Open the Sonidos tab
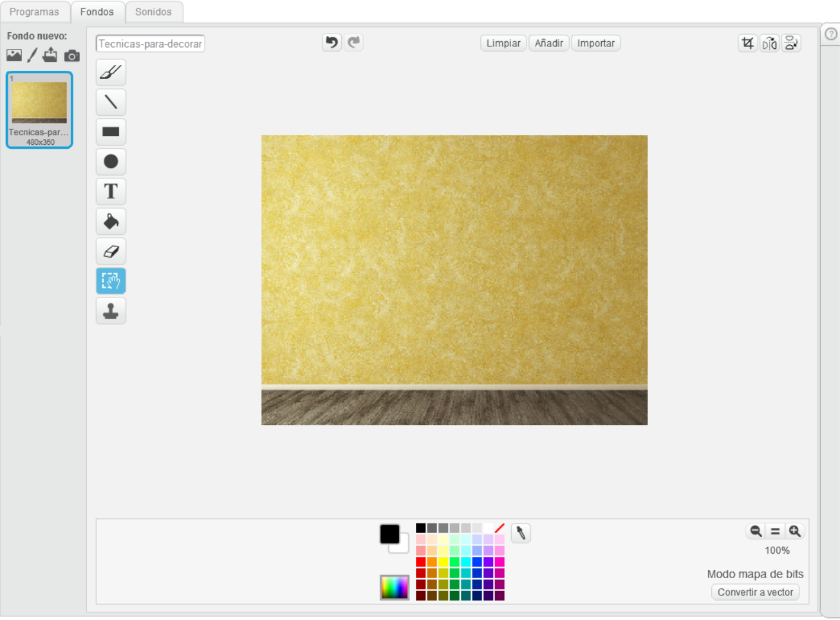Image resolution: width=840 pixels, height=620 pixels. (153, 12)
